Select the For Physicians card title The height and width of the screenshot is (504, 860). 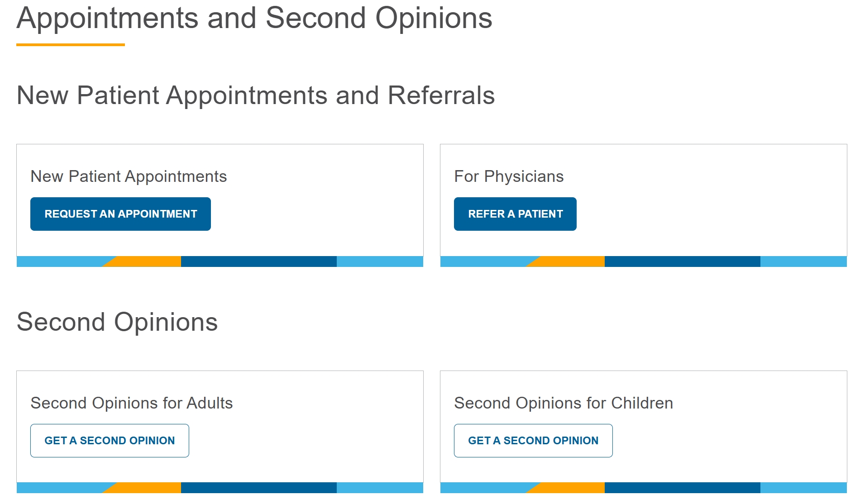509,176
